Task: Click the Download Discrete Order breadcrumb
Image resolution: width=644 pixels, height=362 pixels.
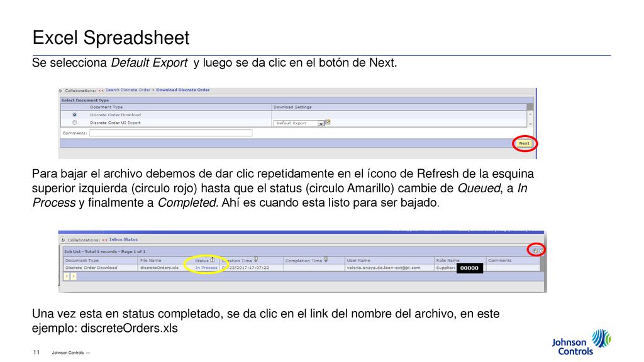Action: tap(183, 90)
